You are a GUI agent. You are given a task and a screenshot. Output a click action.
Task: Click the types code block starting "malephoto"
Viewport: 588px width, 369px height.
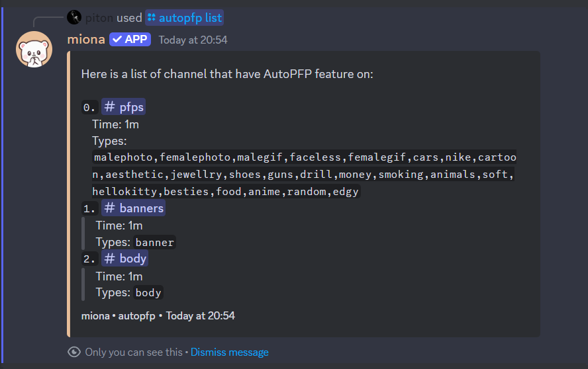[304, 174]
